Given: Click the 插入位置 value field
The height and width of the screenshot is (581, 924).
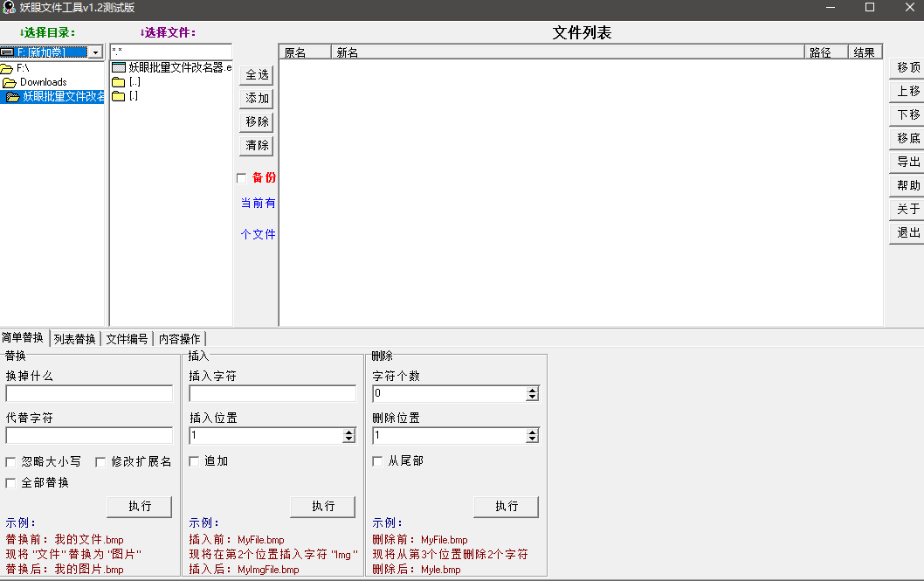Looking at the screenshot, I should (265, 435).
